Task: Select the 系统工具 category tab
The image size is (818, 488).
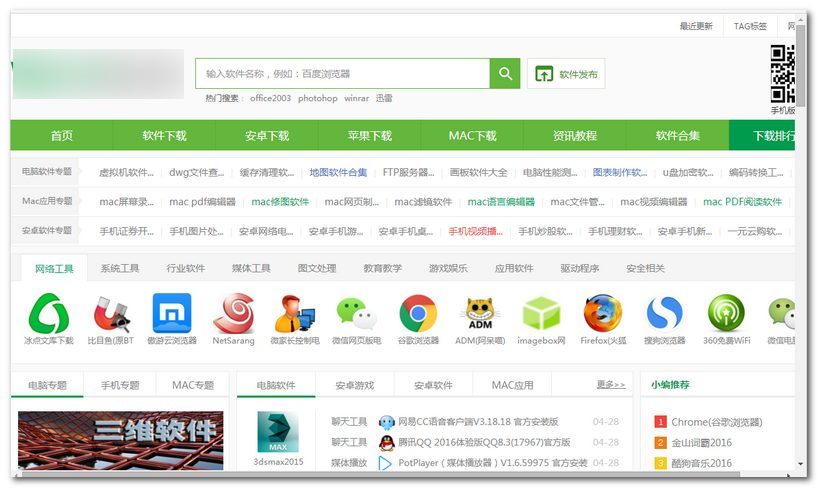Action: pyautogui.click(x=120, y=269)
